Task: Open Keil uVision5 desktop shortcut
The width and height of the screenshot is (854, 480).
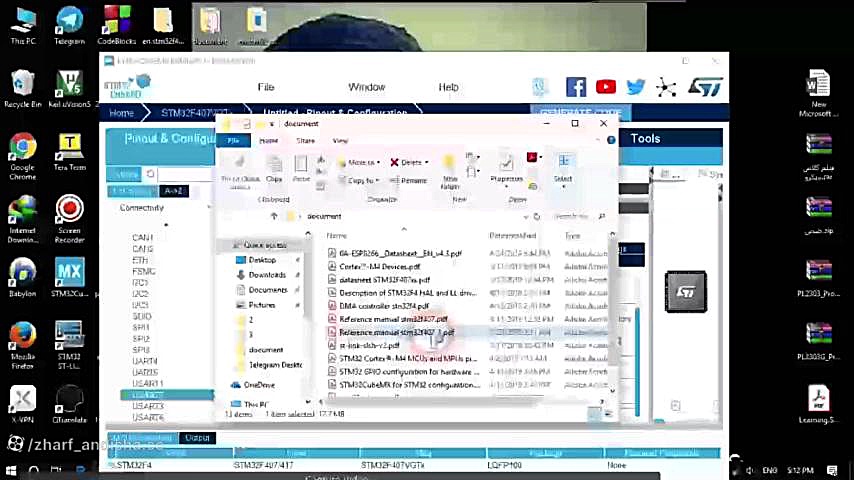Action: (70, 88)
